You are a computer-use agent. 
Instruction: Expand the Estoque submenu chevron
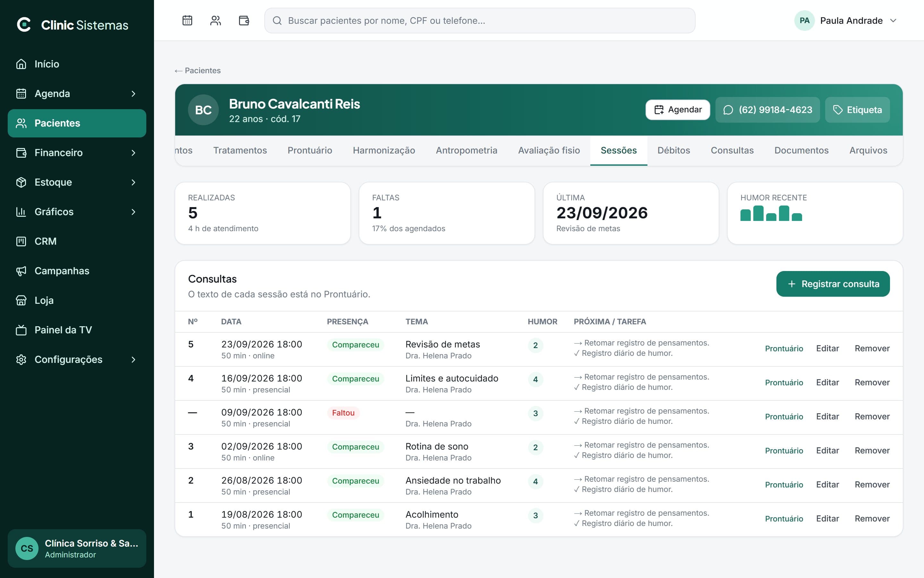(133, 182)
